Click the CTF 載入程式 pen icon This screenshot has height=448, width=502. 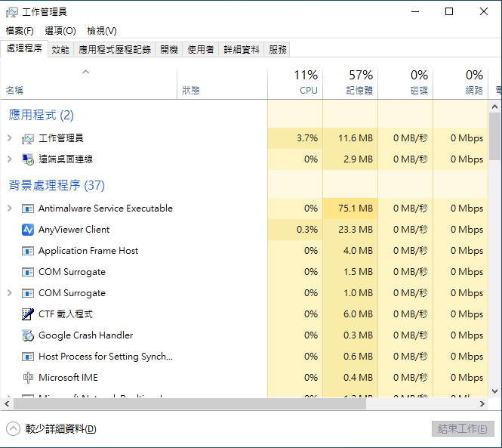(x=28, y=314)
